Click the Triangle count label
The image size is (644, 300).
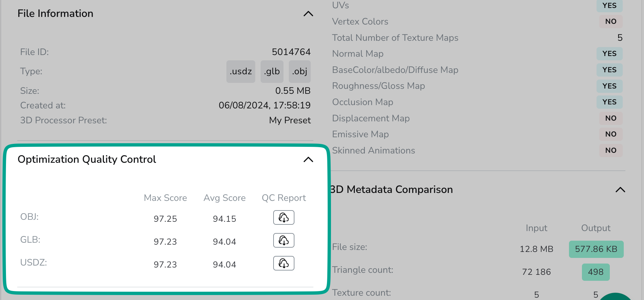pos(362,270)
